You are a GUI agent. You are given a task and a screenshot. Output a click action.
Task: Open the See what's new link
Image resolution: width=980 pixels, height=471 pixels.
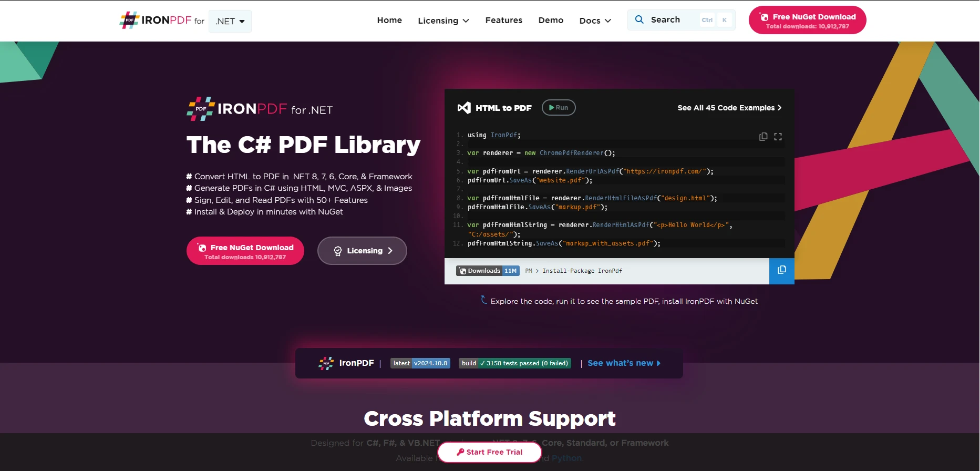tap(624, 363)
